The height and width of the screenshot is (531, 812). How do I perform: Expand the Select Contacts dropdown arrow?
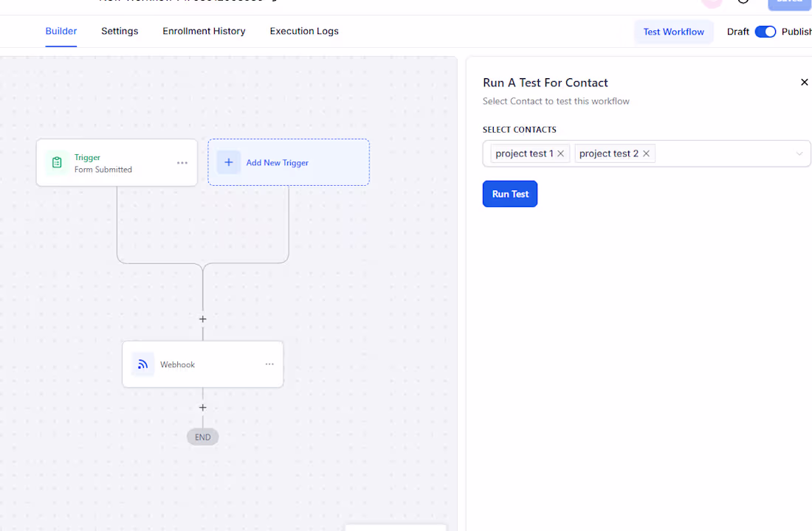click(x=799, y=153)
